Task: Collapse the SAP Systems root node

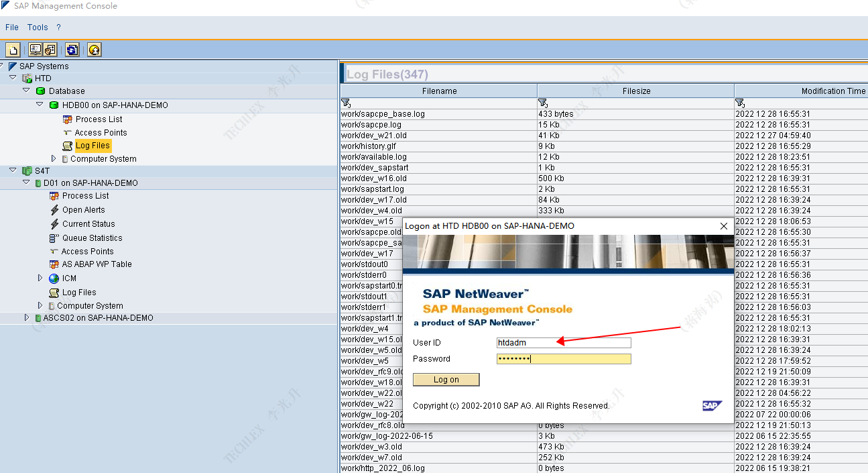Action: [x=2, y=66]
